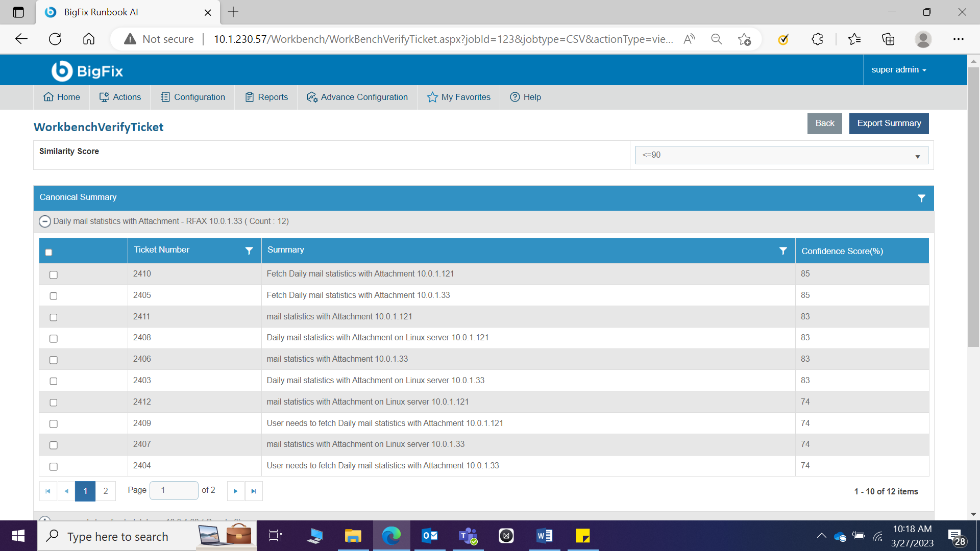Screen dimensions: 980x551
Task: Jump to the last page arrow
Action: pos(254,491)
